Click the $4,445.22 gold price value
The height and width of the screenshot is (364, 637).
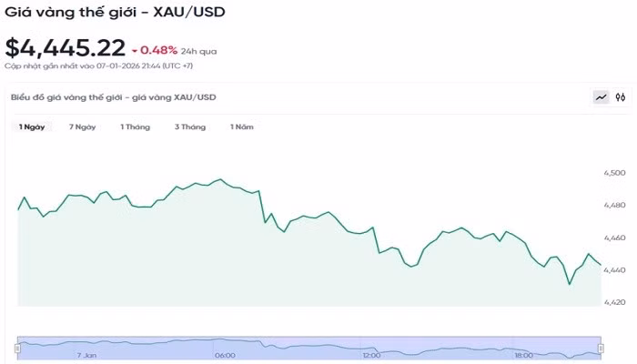coord(63,47)
